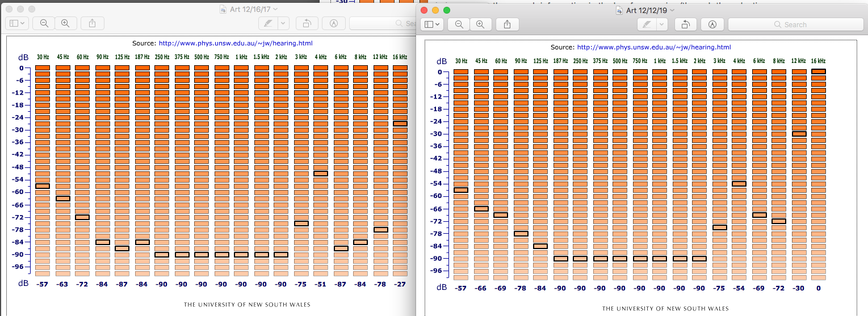
Task: Select highlight pen in Art 12/12/19 window
Action: [x=647, y=24]
